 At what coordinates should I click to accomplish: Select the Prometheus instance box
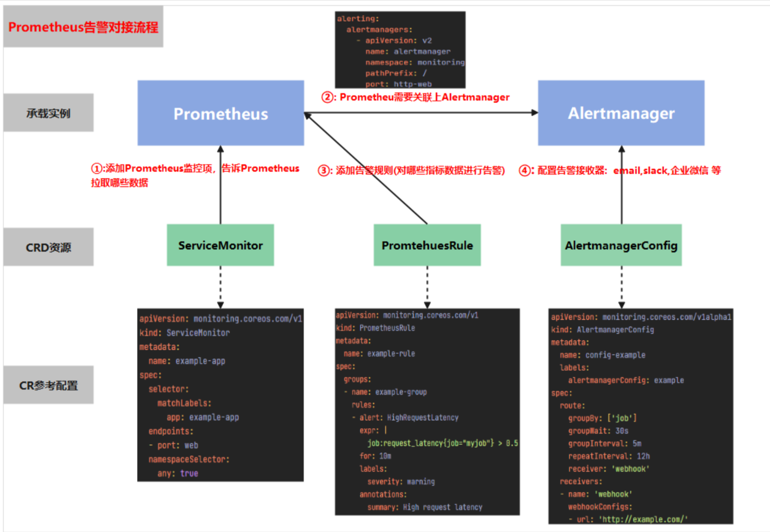pos(220,113)
